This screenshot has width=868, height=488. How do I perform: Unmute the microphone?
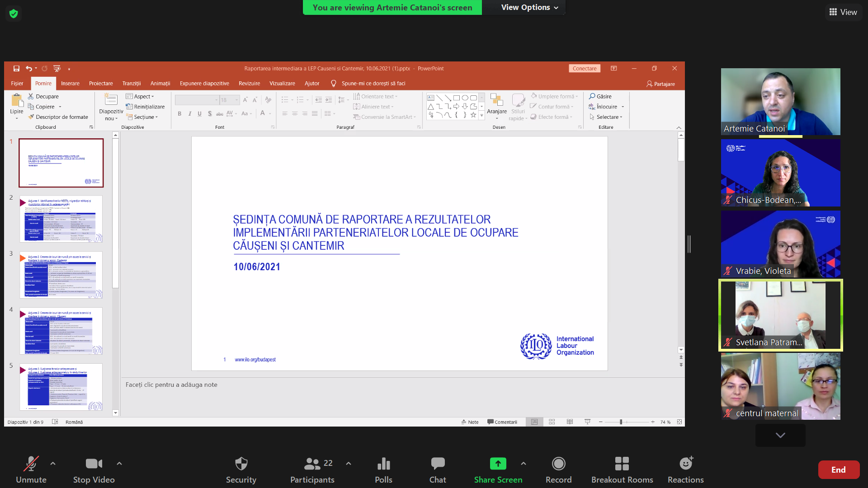[31, 464]
